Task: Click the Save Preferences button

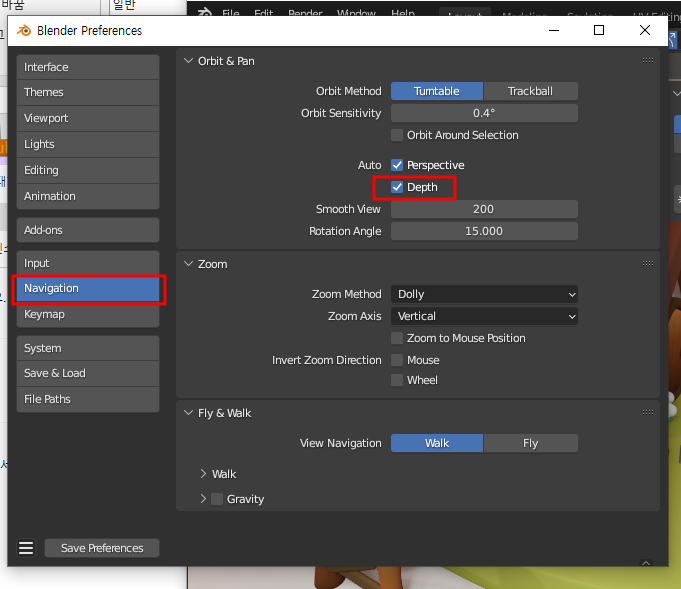Action: tap(102, 548)
